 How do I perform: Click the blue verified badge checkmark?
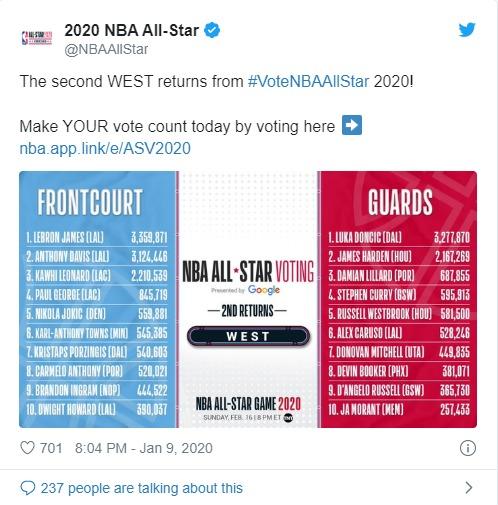tap(212, 31)
